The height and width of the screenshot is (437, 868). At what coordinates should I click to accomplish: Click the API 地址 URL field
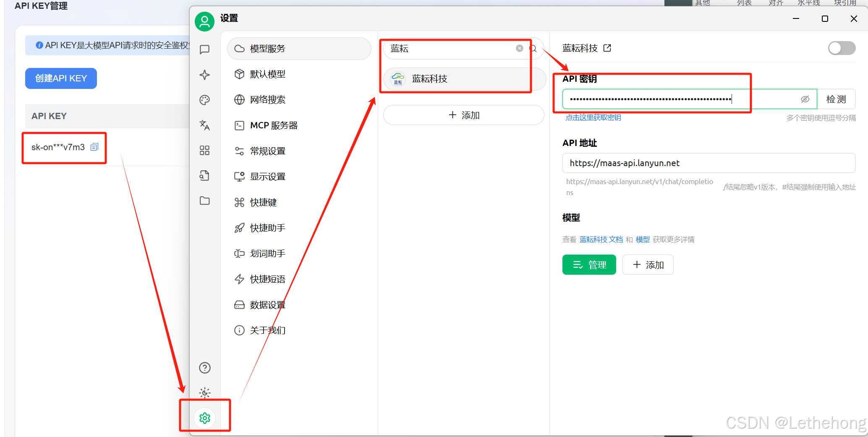point(709,163)
